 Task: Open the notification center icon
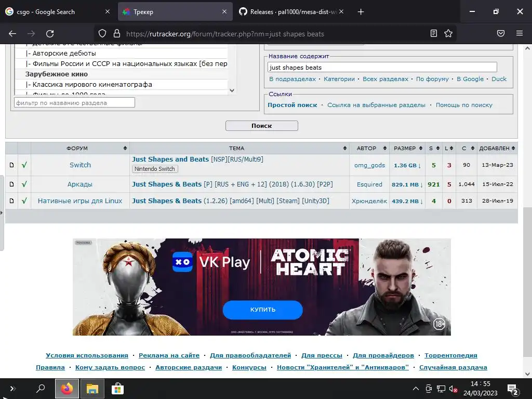pyautogui.click(x=512, y=389)
